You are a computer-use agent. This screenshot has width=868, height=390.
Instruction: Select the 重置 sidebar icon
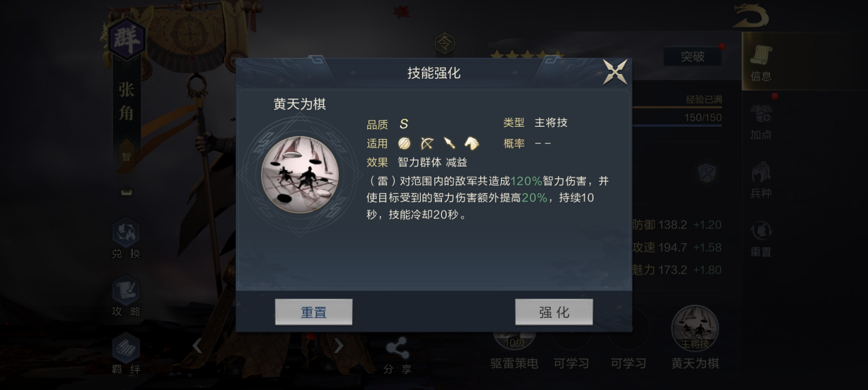coord(761,239)
